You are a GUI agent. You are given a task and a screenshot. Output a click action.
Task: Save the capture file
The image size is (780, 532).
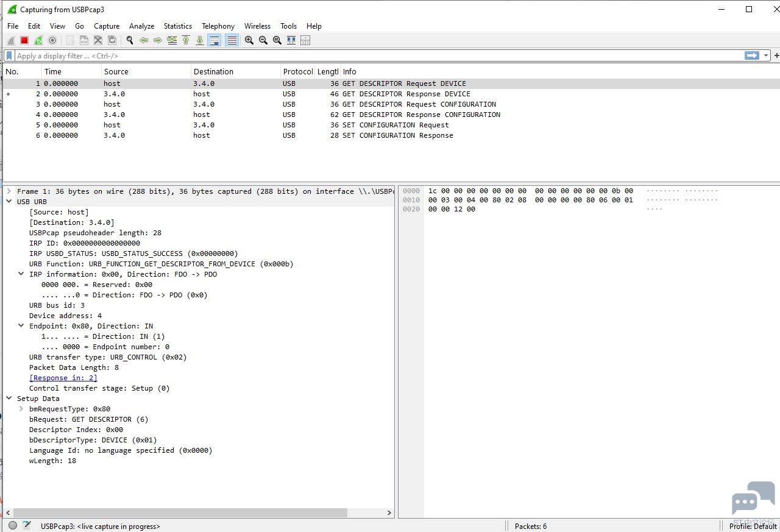click(84, 40)
